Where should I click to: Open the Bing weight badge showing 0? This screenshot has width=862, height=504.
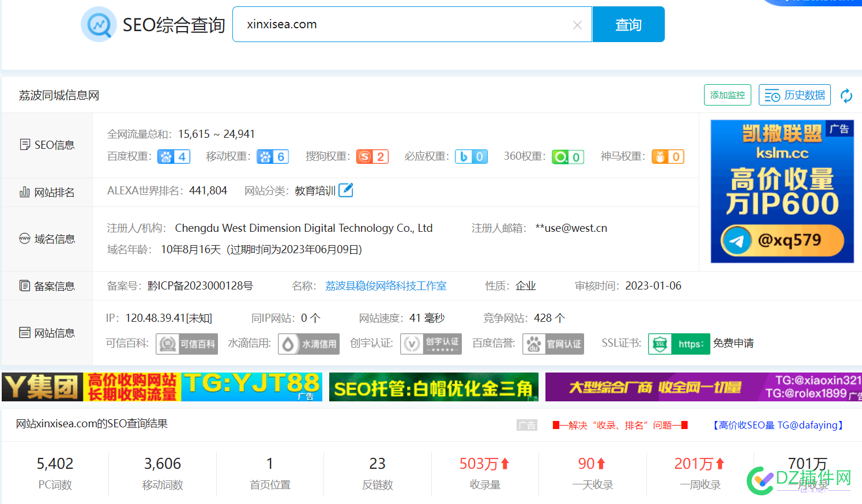(x=472, y=156)
